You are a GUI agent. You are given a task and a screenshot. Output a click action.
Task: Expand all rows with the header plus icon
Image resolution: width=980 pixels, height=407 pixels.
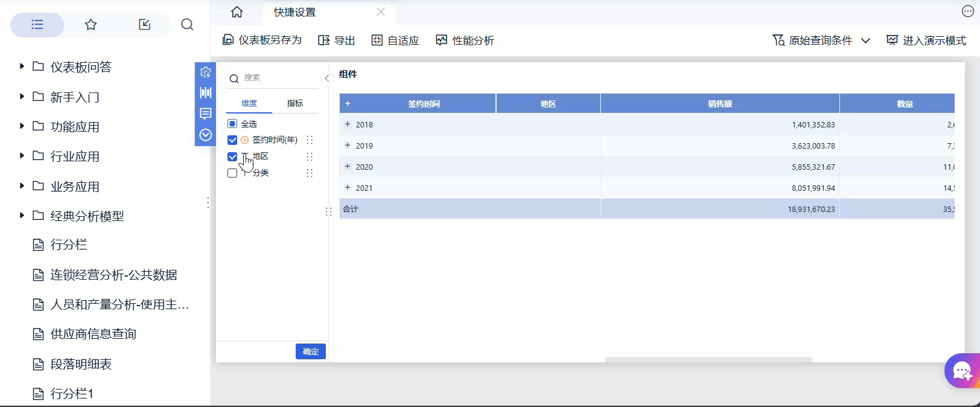348,103
